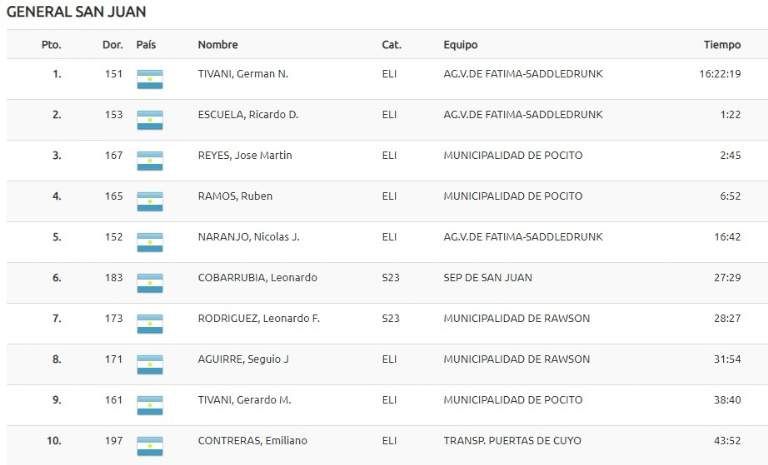Open team SEP DE SAN JUAN
The image size is (768, 465).
coord(488,277)
